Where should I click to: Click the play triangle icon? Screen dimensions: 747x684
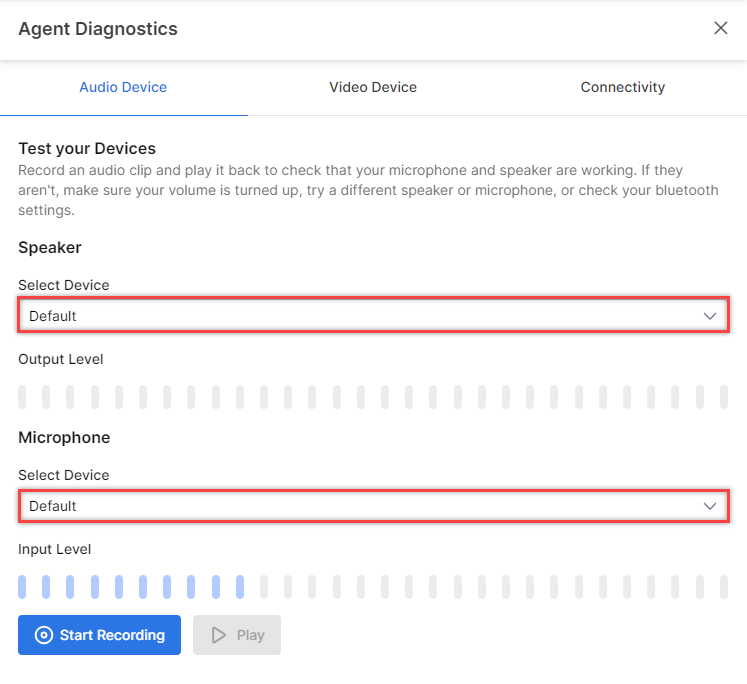coord(219,635)
